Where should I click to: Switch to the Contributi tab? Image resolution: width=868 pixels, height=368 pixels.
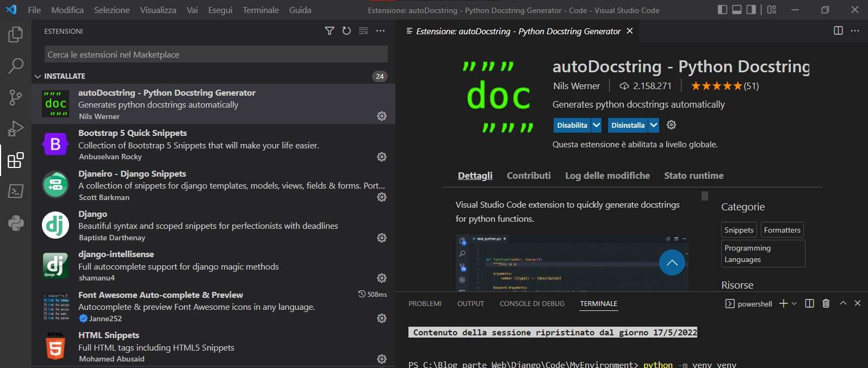[x=529, y=176]
